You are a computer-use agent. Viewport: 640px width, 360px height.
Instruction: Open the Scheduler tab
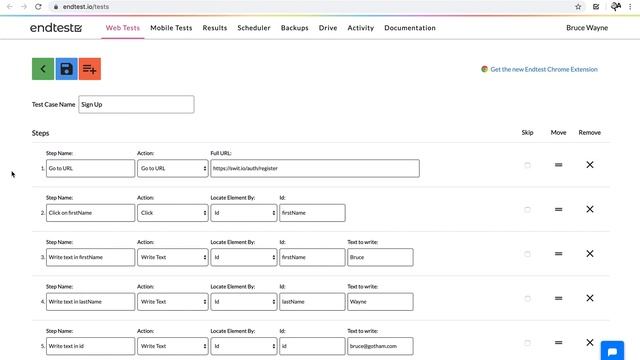tap(254, 28)
